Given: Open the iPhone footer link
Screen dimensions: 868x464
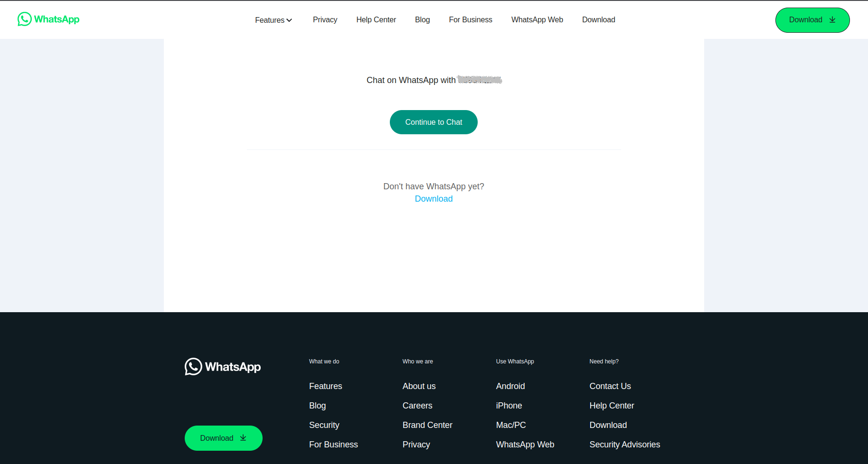Looking at the screenshot, I should point(509,406).
